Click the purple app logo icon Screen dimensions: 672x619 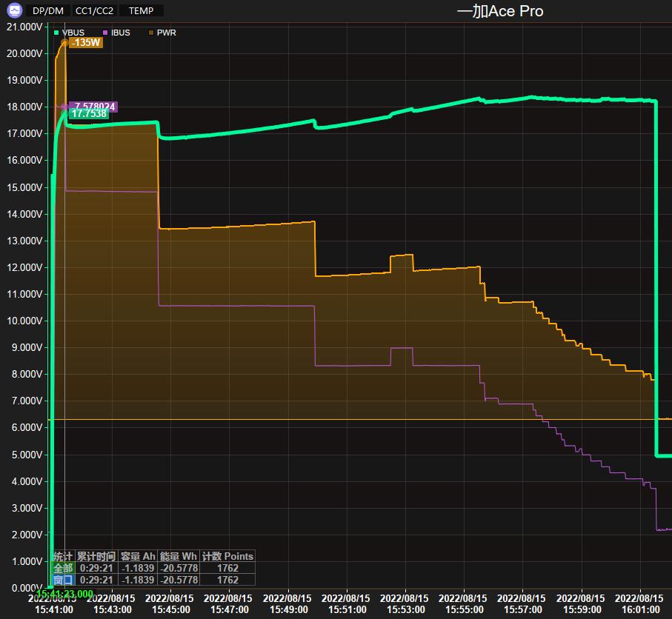pyautogui.click(x=14, y=11)
